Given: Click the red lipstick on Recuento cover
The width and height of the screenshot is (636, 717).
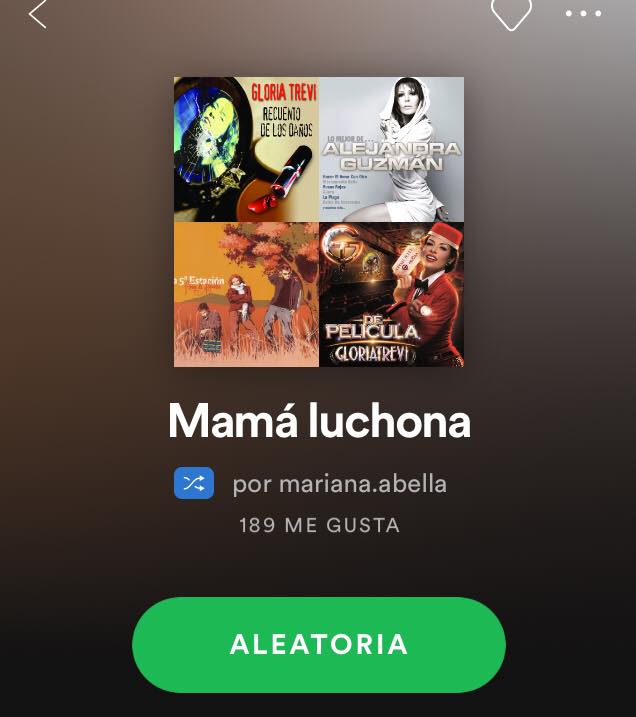Looking at the screenshot, I should 280,179.
